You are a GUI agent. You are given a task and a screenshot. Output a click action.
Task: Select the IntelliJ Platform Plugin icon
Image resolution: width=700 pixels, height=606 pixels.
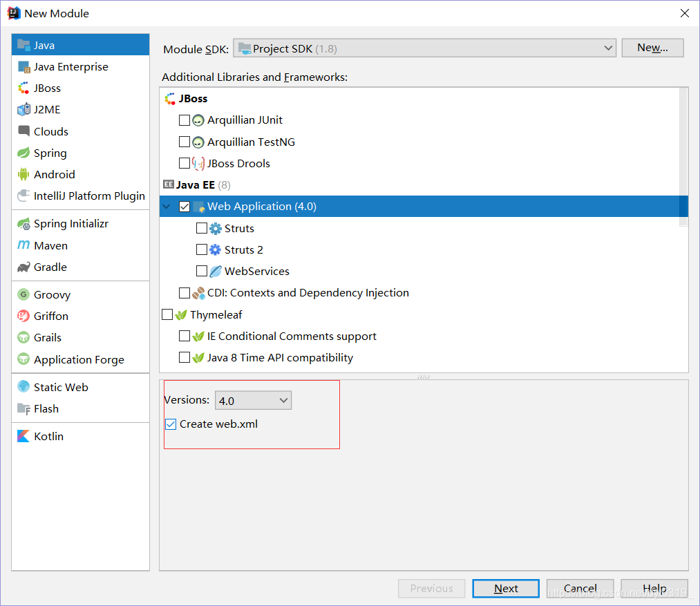(x=23, y=196)
